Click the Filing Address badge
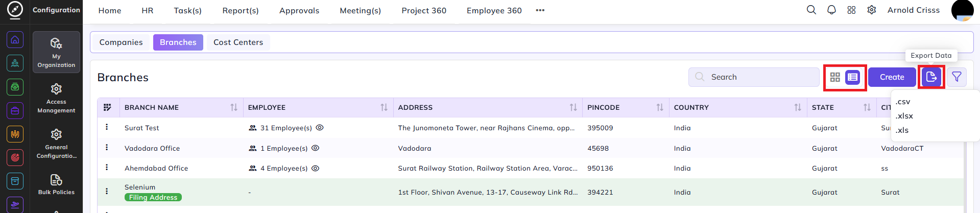The image size is (980, 213). pyautogui.click(x=153, y=197)
